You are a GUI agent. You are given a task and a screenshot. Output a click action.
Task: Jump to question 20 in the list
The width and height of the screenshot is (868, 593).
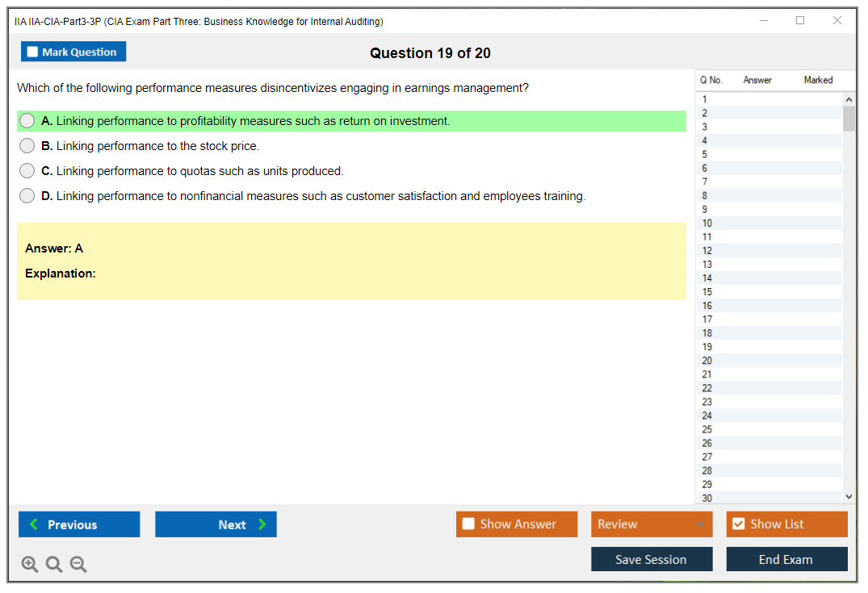pos(707,361)
